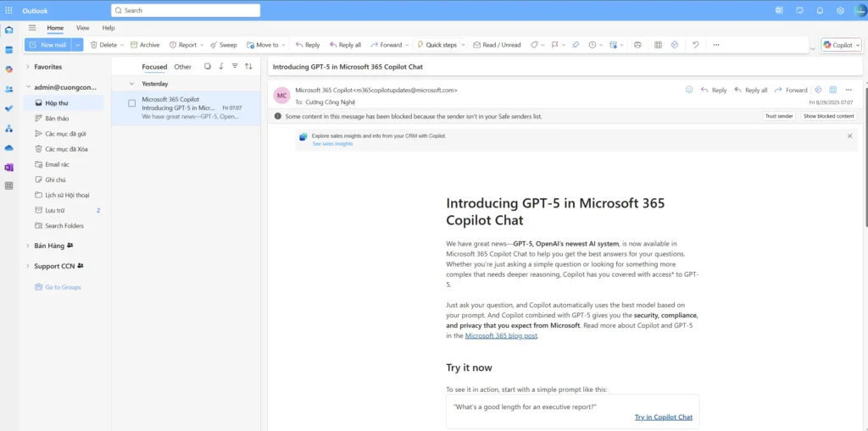The height and width of the screenshot is (431, 868).
Task: Select the Focused inbox tab
Action: pyautogui.click(x=154, y=67)
